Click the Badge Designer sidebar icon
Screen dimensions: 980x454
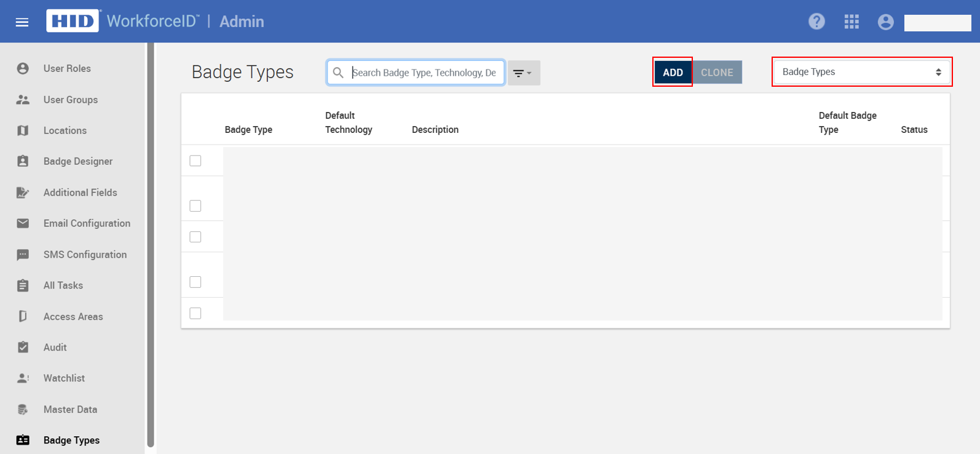click(23, 161)
